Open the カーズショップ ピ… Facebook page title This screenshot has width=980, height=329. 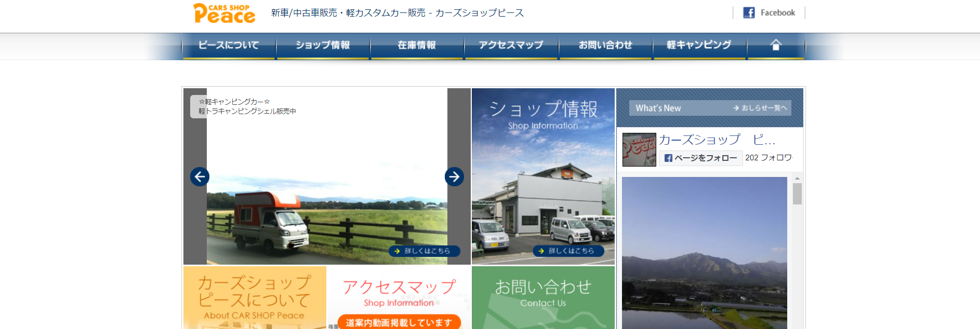coord(717,140)
